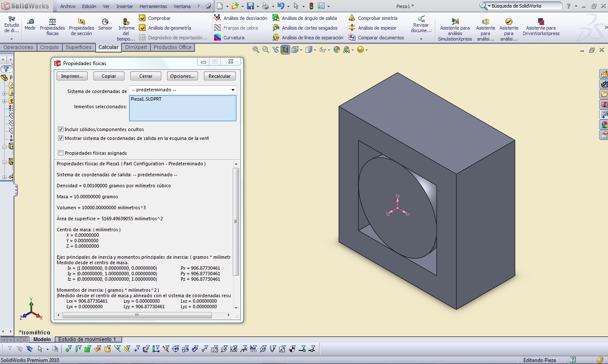608x364 pixels.
Task: Open dropdown arrow next to Save icon
Action: pyautogui.click(x=257, y=6)
